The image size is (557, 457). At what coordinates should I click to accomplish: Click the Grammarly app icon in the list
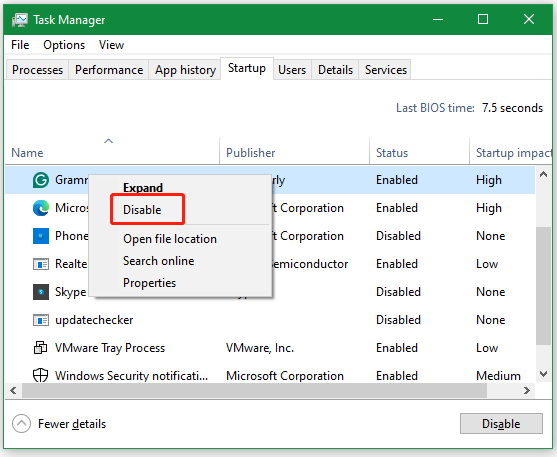(41, 180)
